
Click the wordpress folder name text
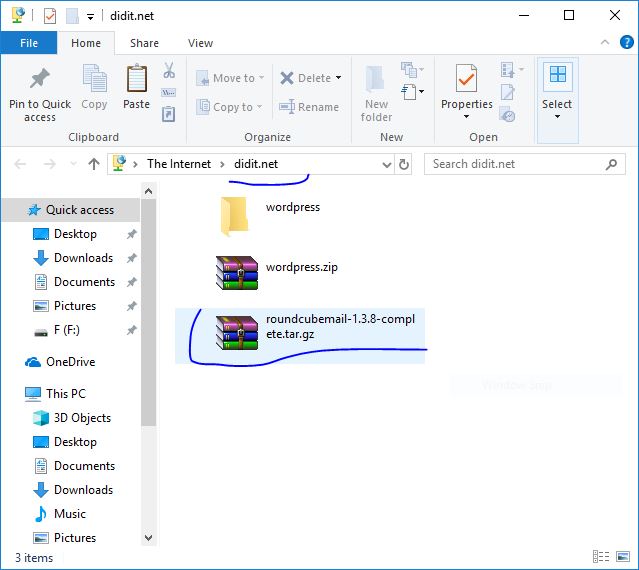[293, 207]
